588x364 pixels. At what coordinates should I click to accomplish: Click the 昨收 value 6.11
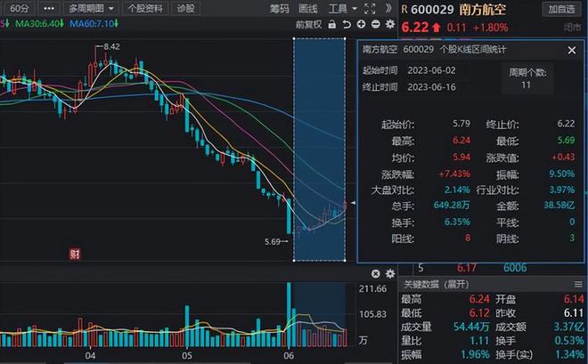click(574, 312)
